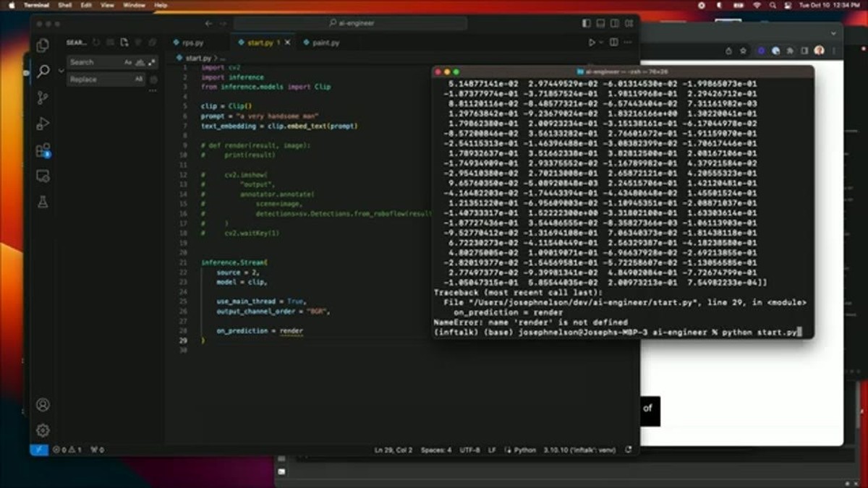Open editor More Actions ellipsis

[x=628, y=43]
